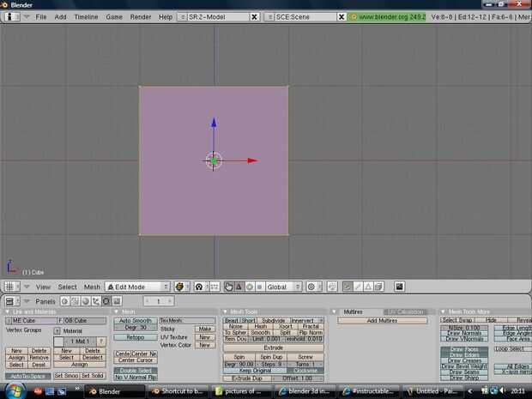Collapse the Multires panel
The height and width of the screenshot is (399, 532).
pyautogui.click(x=334, y=311)
